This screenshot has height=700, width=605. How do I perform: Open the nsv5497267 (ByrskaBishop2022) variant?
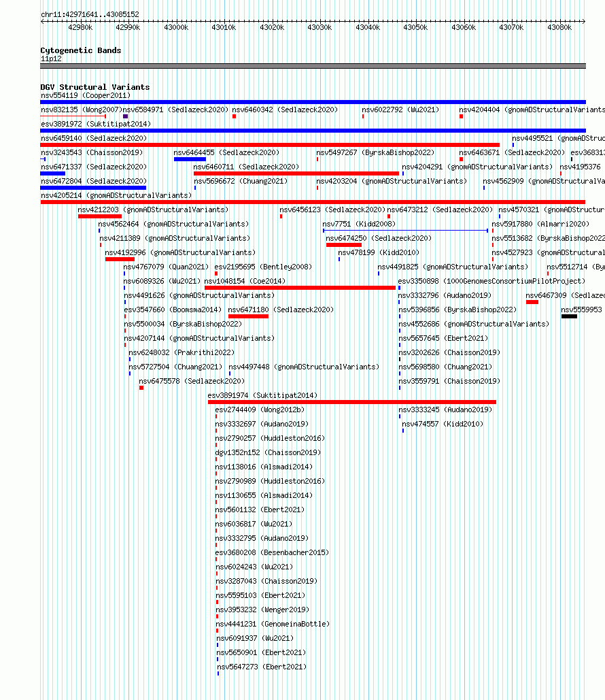375,152
